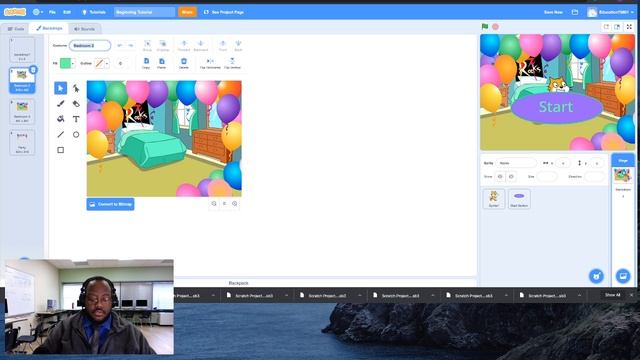Open the Fill color dropdown
Image resolution: width=640 pixels, height=360 pixels.
click(73, 63)
